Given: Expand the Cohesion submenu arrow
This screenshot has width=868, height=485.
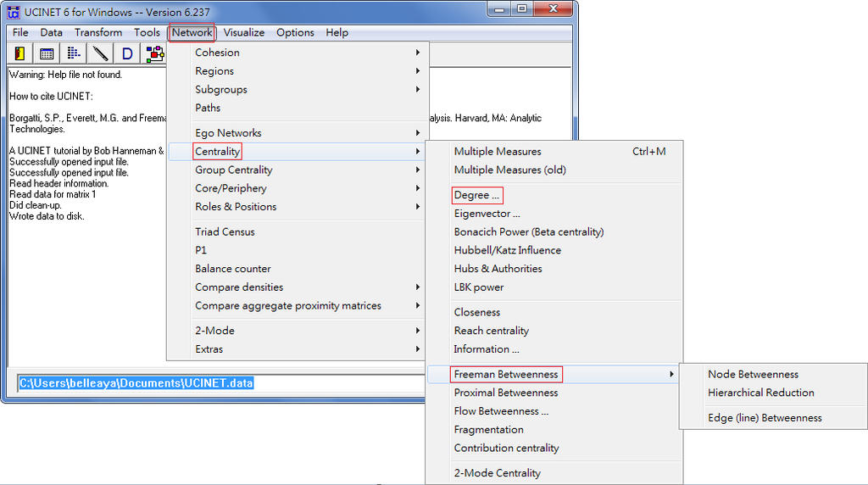Looking at the screenshot, I should 418,53.
